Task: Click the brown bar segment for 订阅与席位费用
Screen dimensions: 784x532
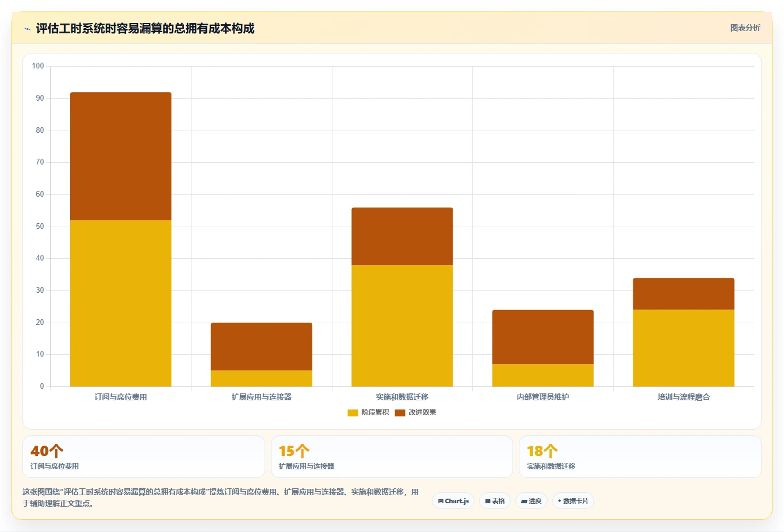Action: pyautogui.click(x=121, y=156)
